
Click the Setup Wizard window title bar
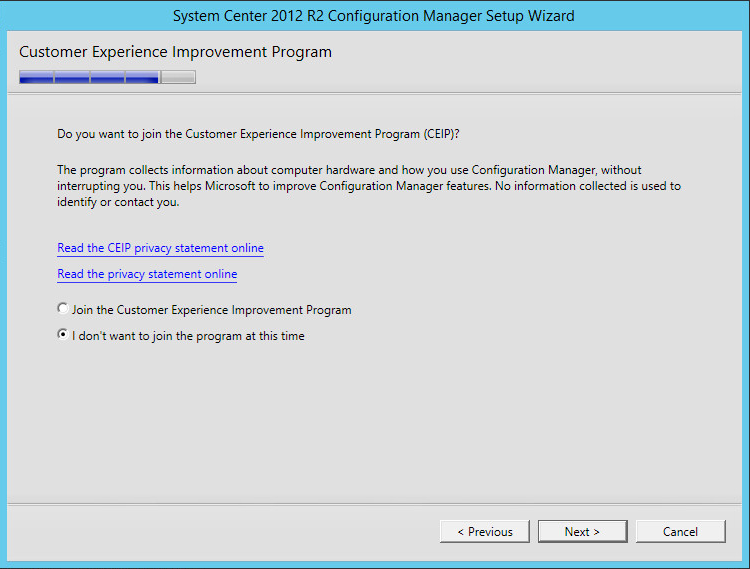(x=374, y=16)
